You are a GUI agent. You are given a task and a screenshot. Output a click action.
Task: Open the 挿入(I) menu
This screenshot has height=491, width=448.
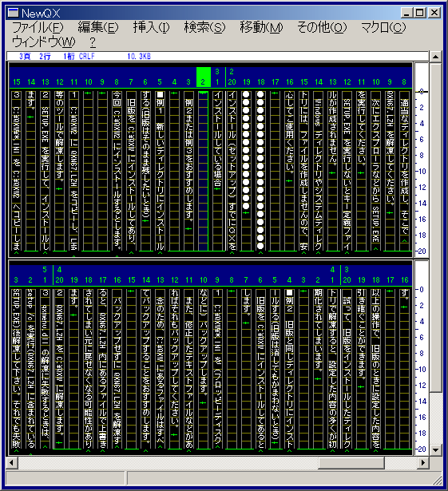151,28
